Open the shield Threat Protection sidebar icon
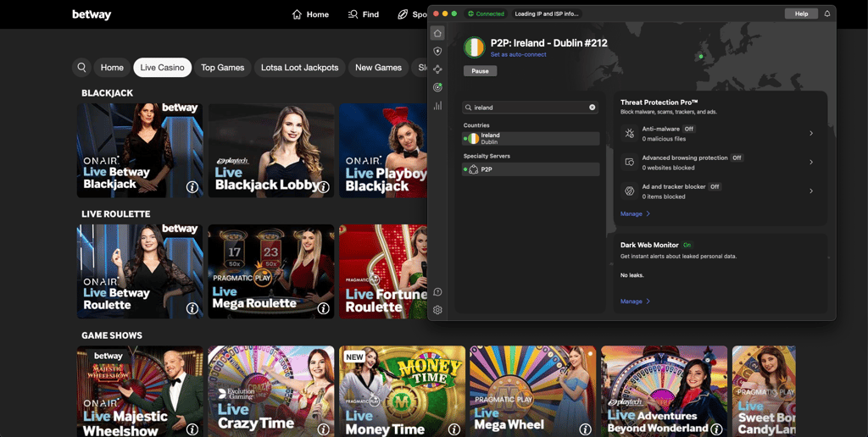This screenshot has width=868, height=437. click(437, 52)
